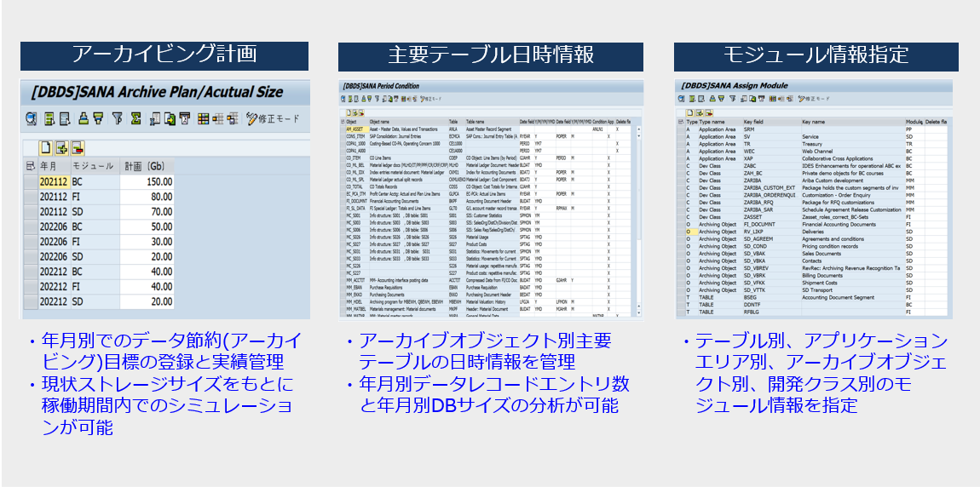
Task: Select RV_LIKP key field in Assign Module
Action: coord(772,231)
